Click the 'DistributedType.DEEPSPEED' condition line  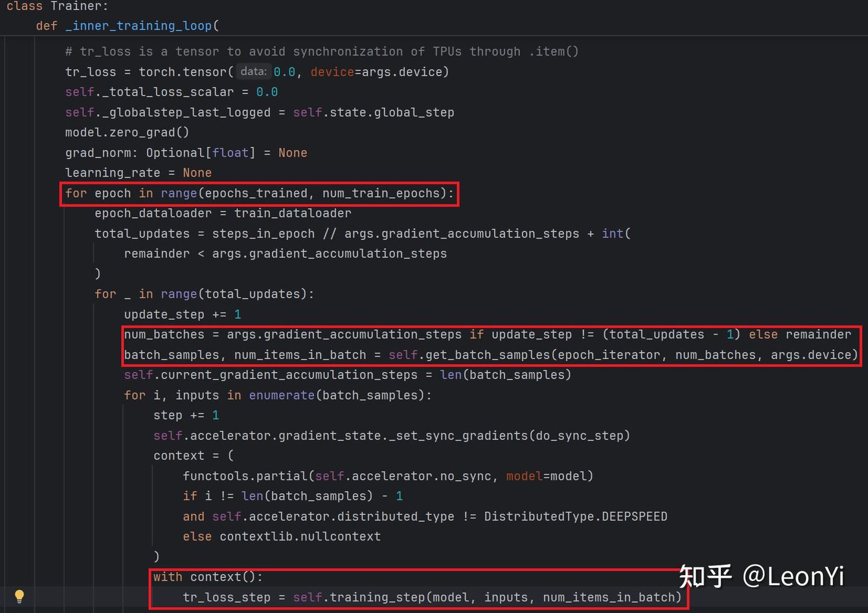425,517
